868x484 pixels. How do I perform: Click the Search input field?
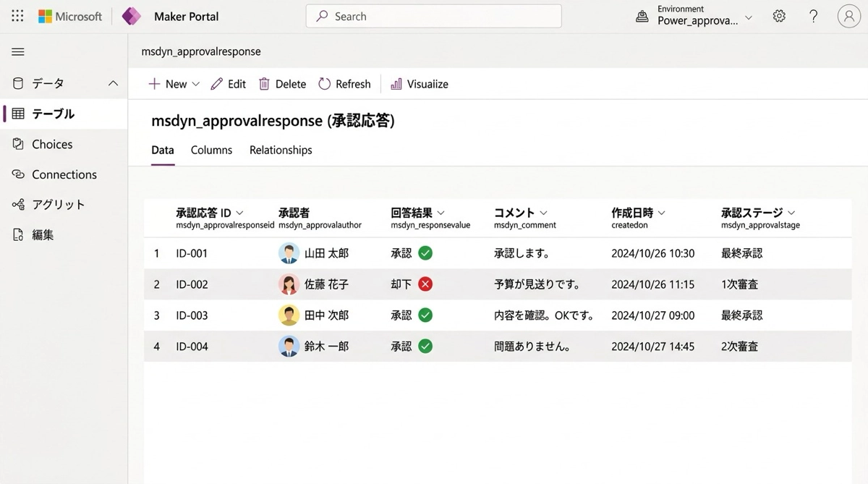click(x=434, y=16)
